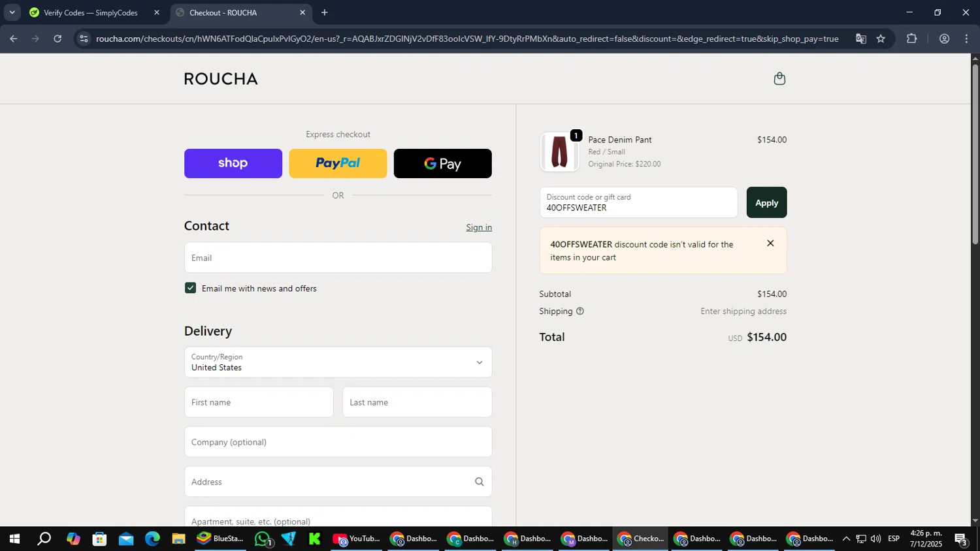The height and width of the screenshot is (551, 980).
Task: Choose Google Pay express checkout
Action: click(x=442, y=163)
